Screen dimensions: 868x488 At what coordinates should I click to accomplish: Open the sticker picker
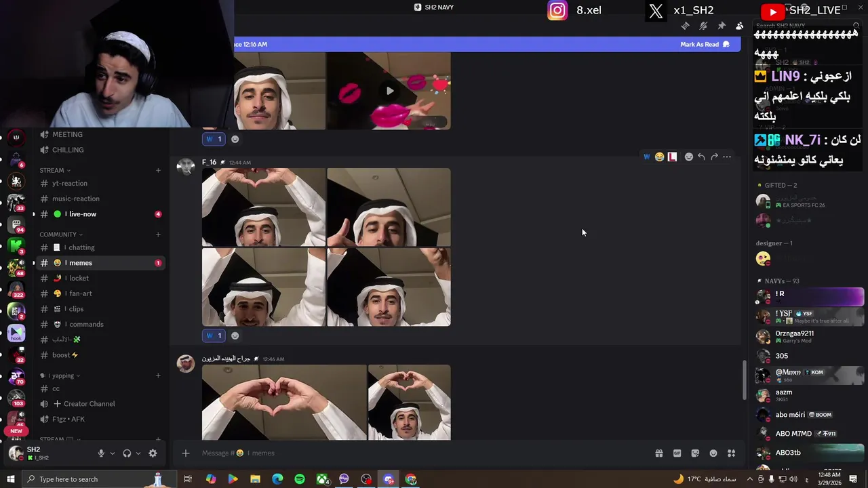(x=695, y=453)
